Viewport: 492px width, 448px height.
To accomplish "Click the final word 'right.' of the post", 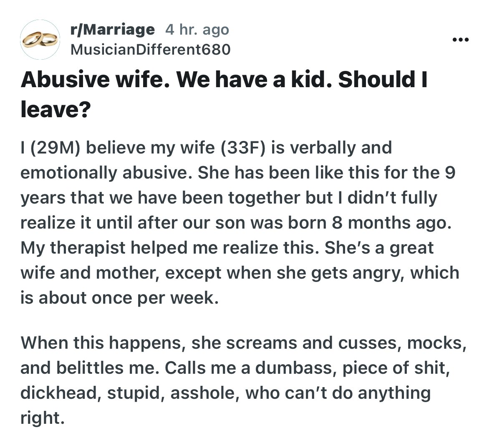I will (x=43, y=418).
